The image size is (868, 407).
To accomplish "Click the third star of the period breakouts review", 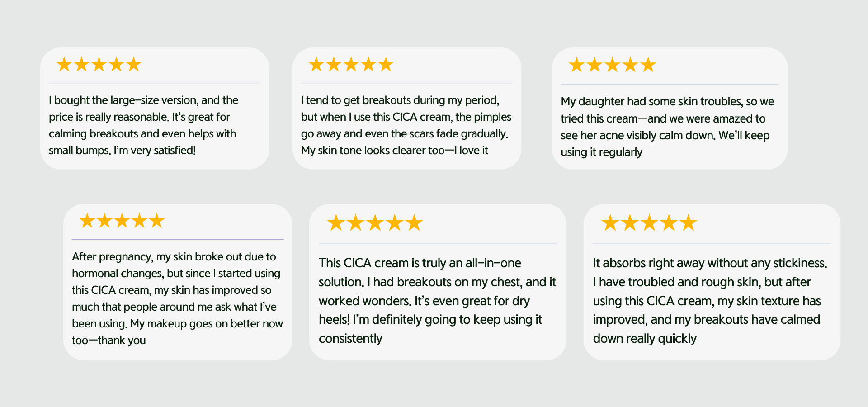I will (351, 65).
